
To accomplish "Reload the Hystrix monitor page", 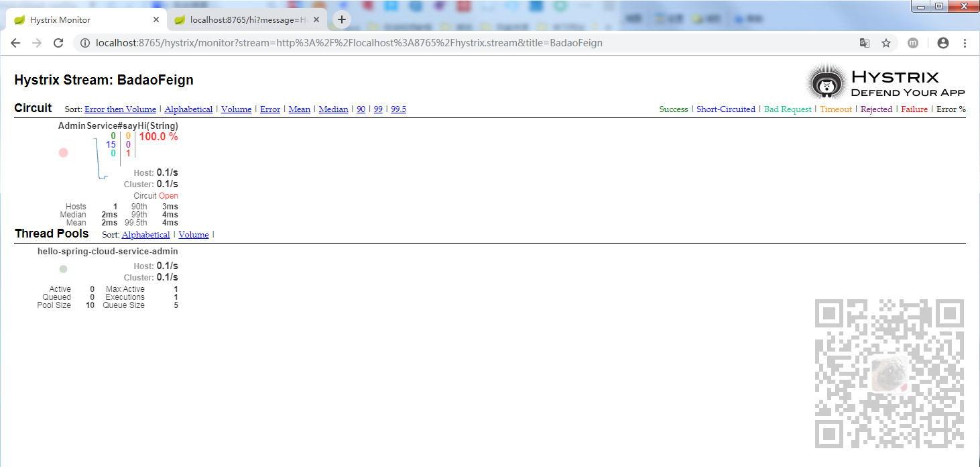I will 58,43.
